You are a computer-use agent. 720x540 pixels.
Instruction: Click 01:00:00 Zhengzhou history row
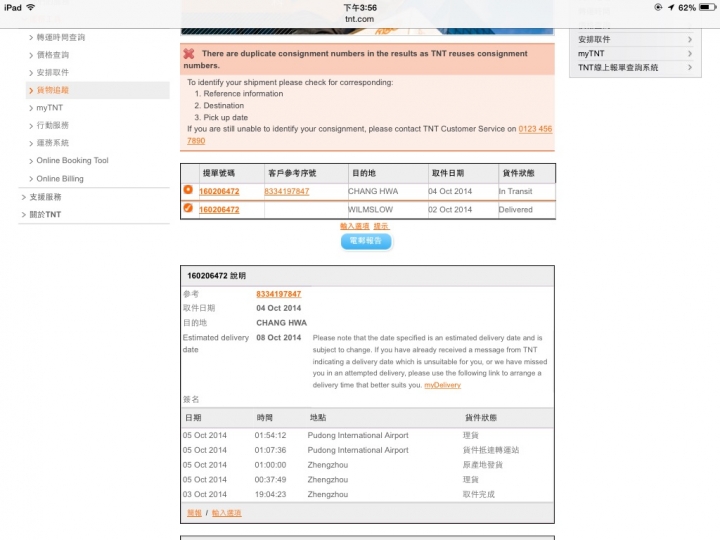(367, 465)
